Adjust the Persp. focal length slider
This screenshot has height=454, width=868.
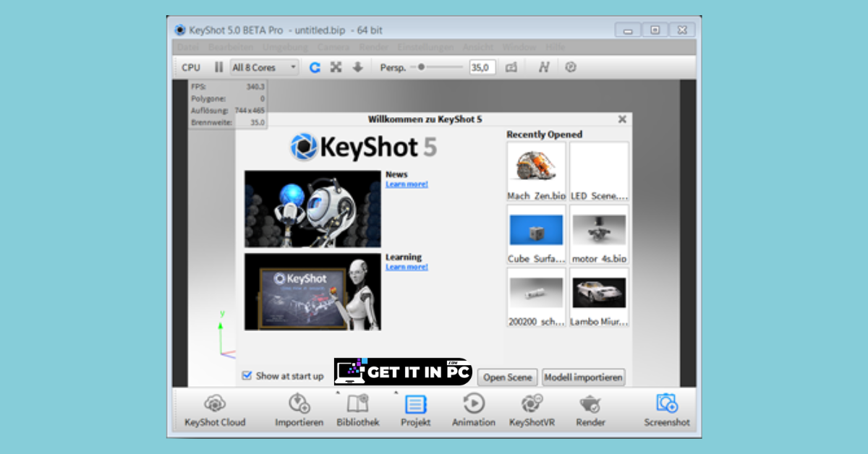pyautogui.click(x=437, y=67)
